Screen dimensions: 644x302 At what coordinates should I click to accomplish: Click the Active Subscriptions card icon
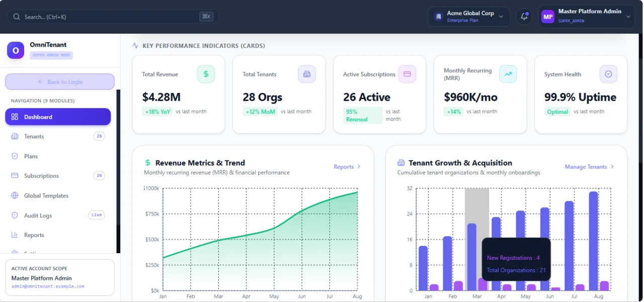(x=407, y=74)
